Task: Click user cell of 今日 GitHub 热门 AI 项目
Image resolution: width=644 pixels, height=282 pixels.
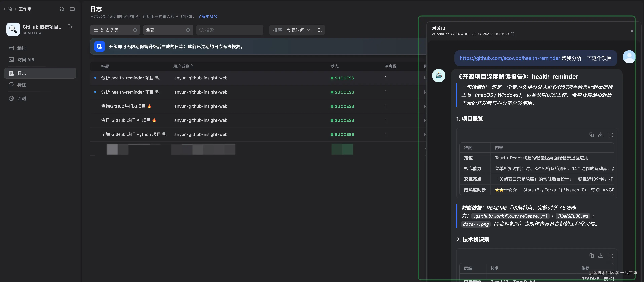Action: (200, 120)
